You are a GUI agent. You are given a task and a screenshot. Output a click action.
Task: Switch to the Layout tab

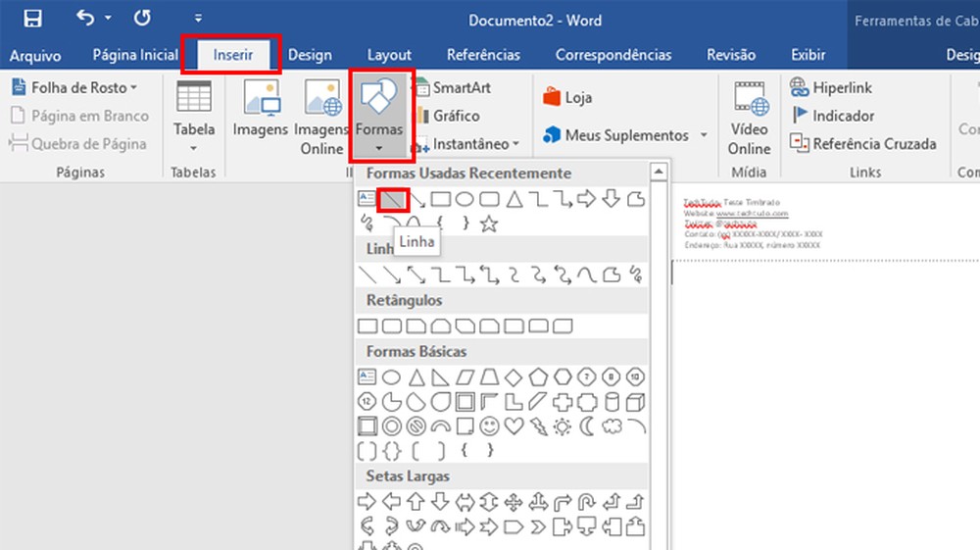(x=389, y=55)
